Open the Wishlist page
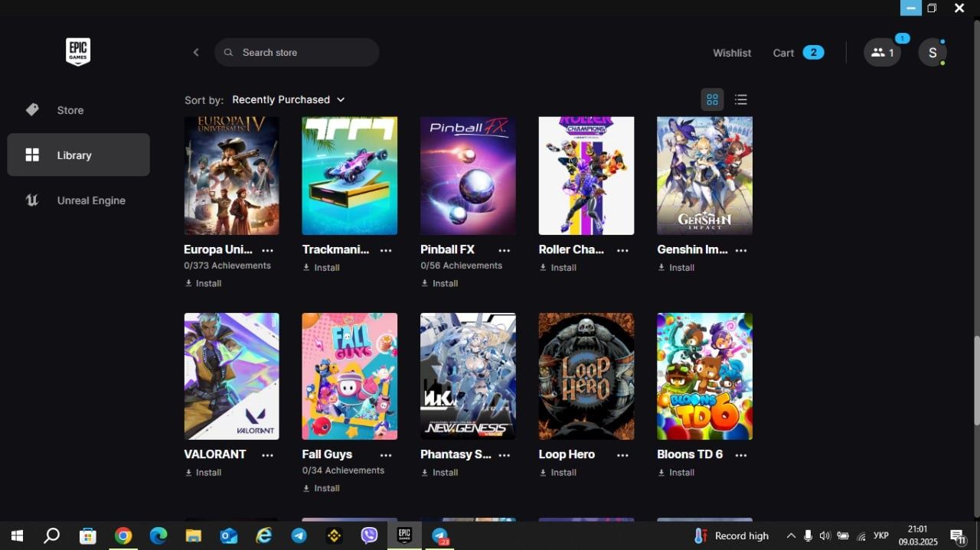The height and width of the screenshot is (550, 980). pos(732,53)
